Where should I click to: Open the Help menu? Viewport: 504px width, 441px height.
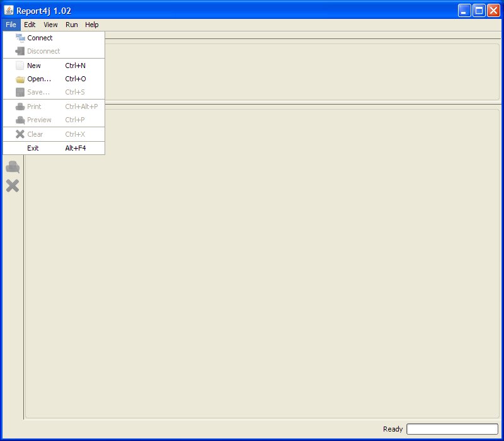click(92, 25)
